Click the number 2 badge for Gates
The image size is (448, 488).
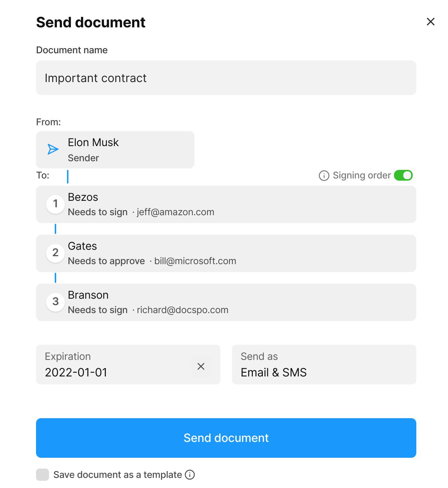55,253
